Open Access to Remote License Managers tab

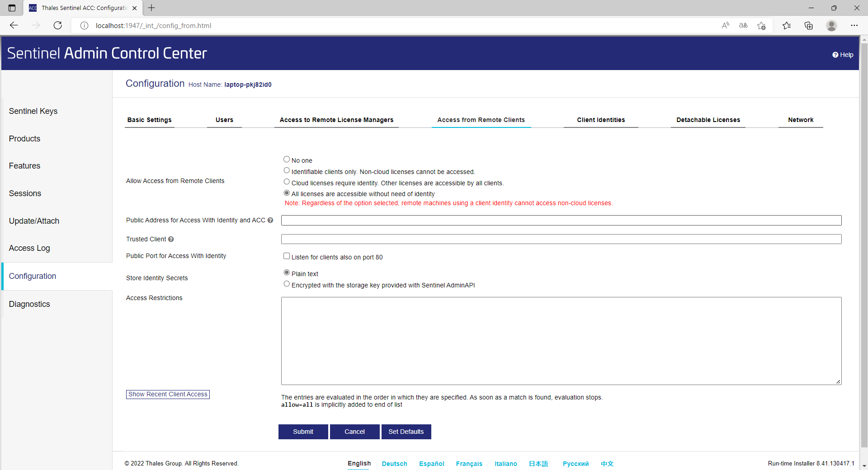[336, 120]
